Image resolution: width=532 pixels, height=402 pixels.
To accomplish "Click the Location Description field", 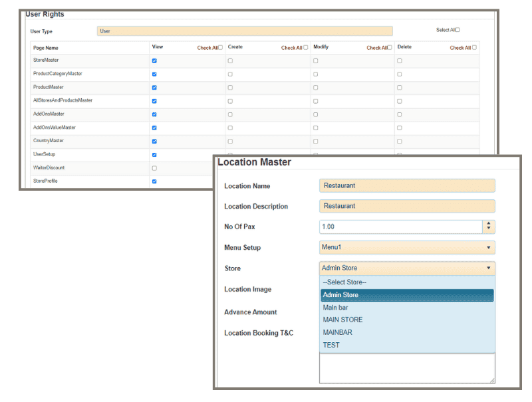I will click(x=407, y=207).
